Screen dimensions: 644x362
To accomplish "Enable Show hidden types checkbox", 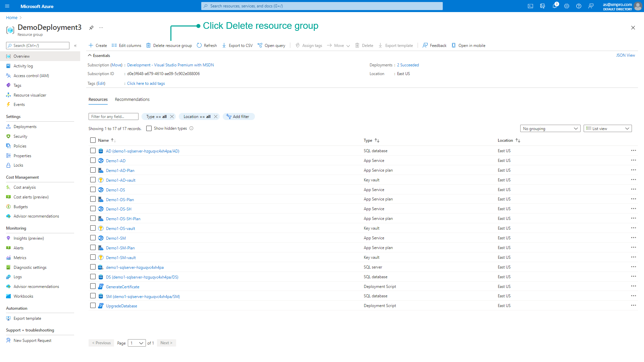I will coord(149,128).
